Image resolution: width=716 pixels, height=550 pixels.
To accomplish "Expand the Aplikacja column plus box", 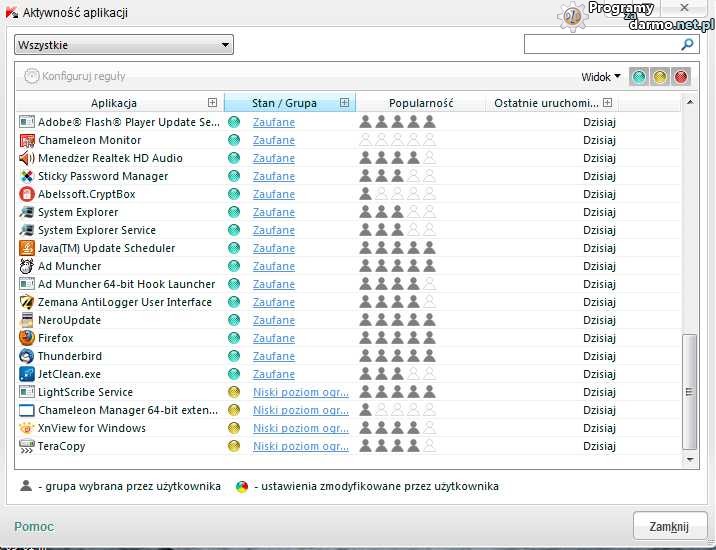I will coord(212,103).
